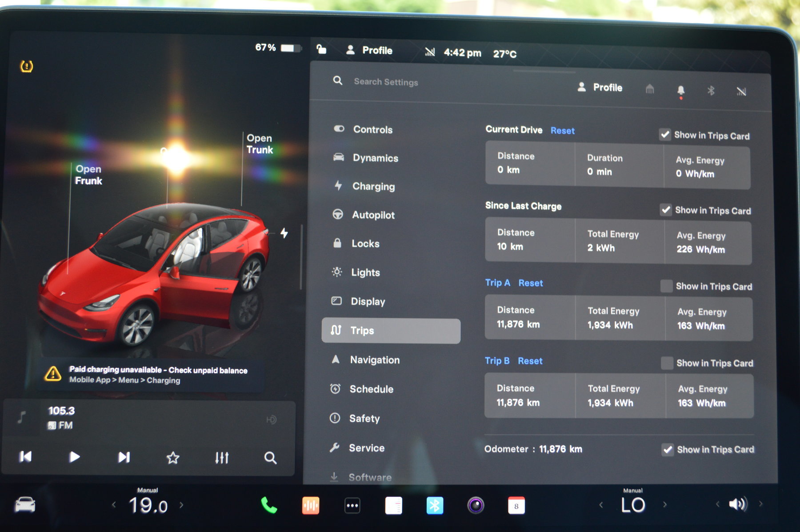Open the Charging settings menu

click(373, 186)
